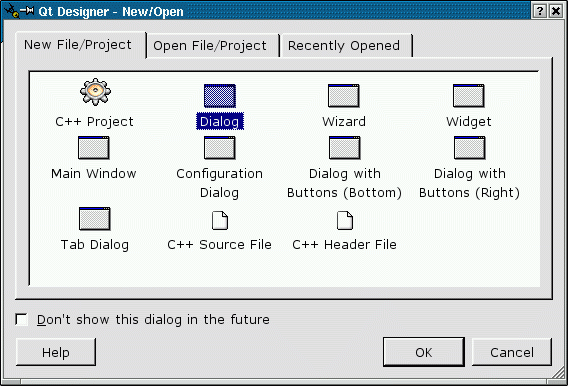Click the "C++ Project" label
This screenshot has height=386, width=568.
pos(95,122)
